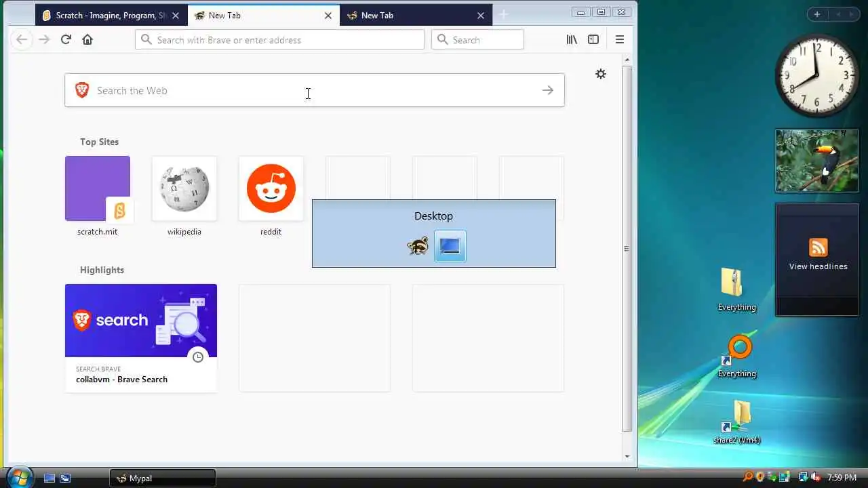Viewport: 868px width, 488px height.
Task: Click the vertical scrollbar thumb
Action: (x=627, y=249)
